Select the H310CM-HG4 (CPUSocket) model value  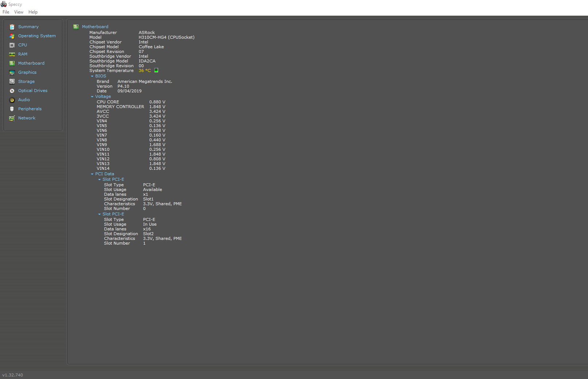coord(166,37)
